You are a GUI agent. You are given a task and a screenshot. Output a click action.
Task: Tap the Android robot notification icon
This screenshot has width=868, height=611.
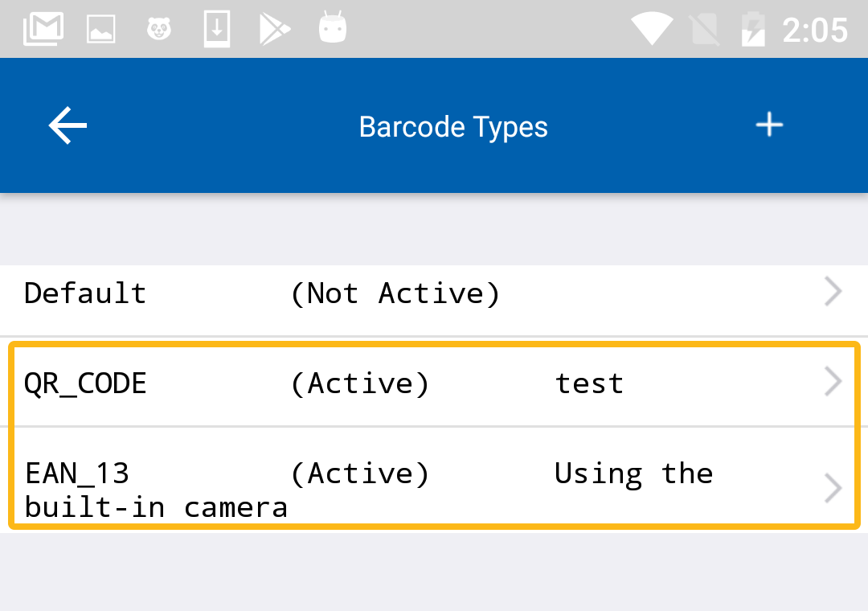click(332, 30)
